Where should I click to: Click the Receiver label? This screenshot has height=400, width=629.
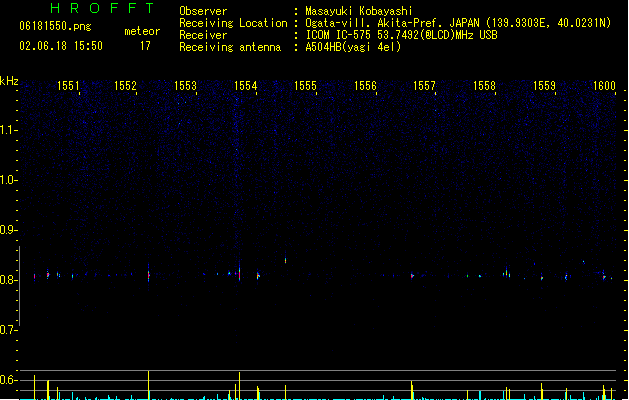point(203,35)
